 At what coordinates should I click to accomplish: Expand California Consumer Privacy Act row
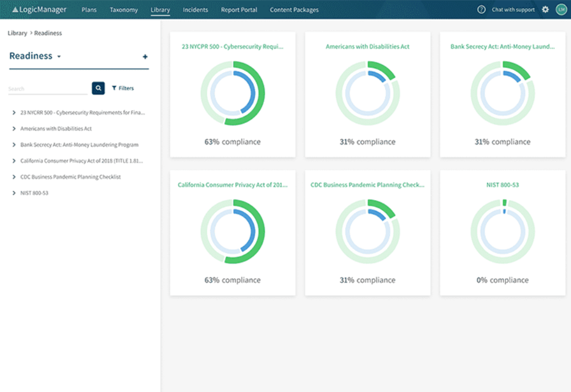click(x=14, y=161)
